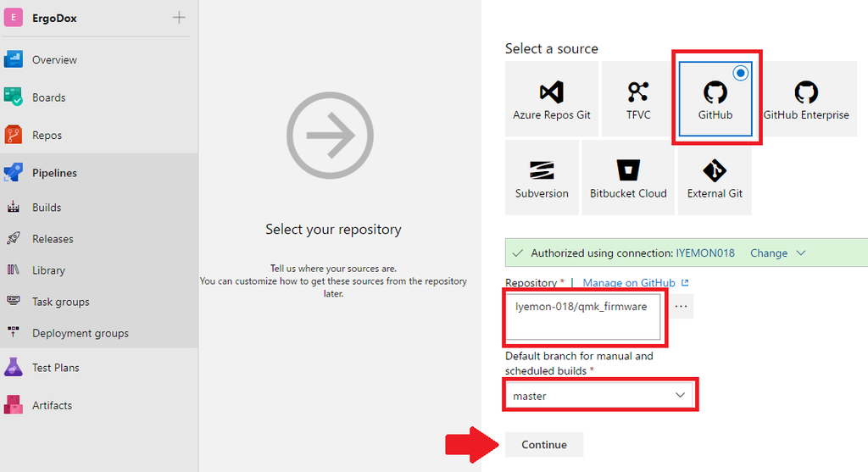Open Deployment groups submenu item

81,333
